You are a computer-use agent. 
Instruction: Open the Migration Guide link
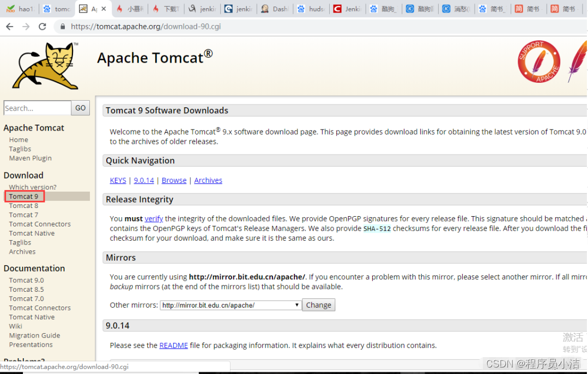click(x=34, y=335)
